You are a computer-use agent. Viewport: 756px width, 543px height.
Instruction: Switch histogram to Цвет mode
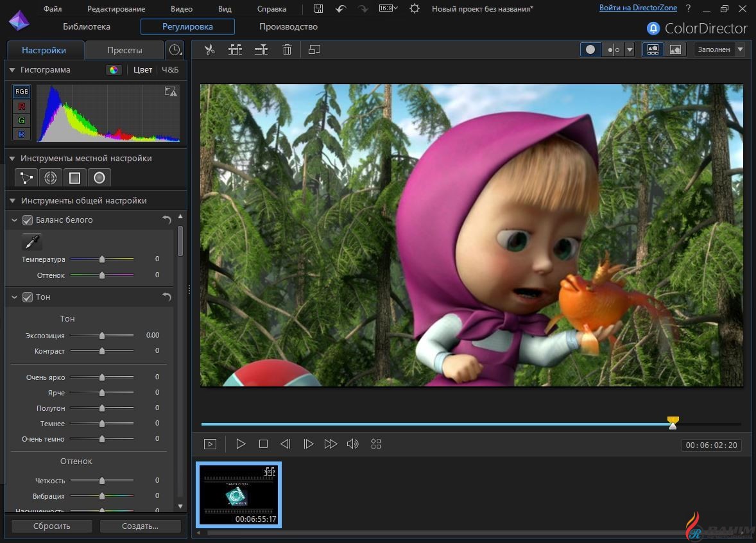pyautogui.click(x=142, y=70)
